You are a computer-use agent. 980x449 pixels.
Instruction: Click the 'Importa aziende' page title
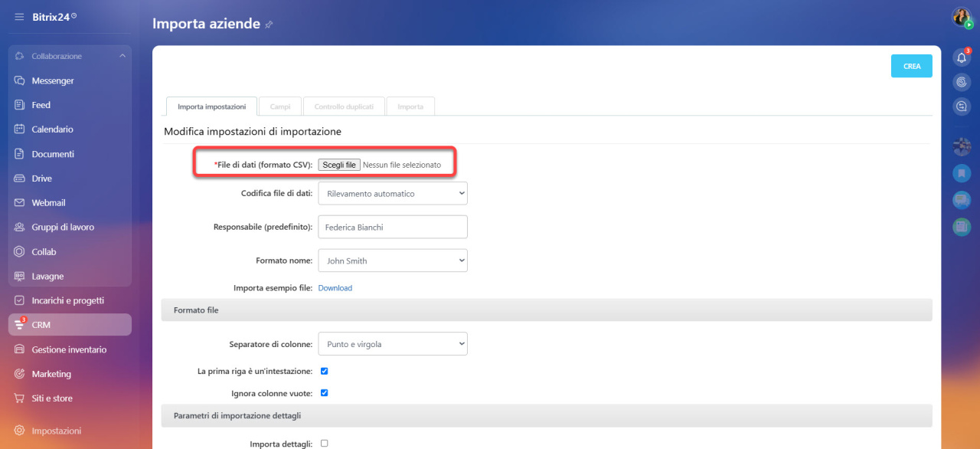[207, 24]
